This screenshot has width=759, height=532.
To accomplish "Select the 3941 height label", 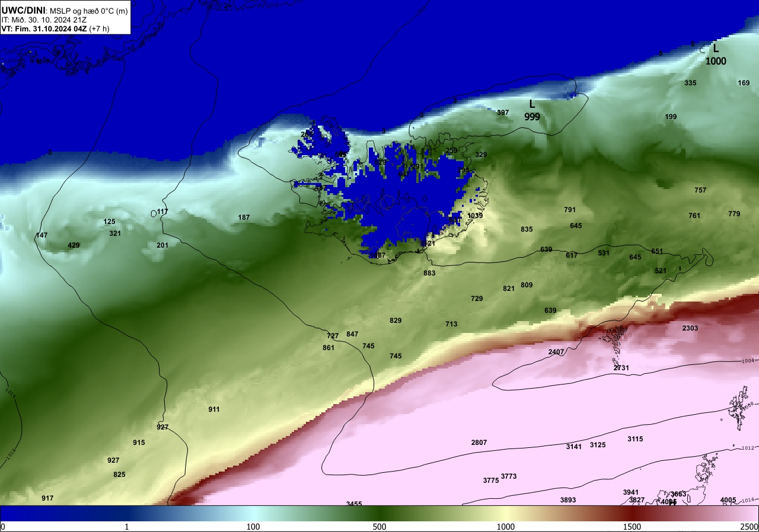I will [631, 492].
